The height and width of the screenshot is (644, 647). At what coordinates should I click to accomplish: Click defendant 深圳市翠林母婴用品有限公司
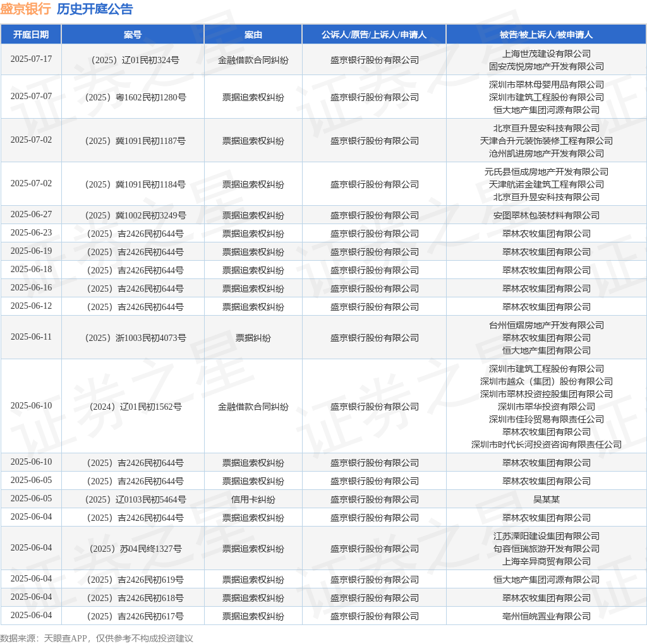pos(546,85)
